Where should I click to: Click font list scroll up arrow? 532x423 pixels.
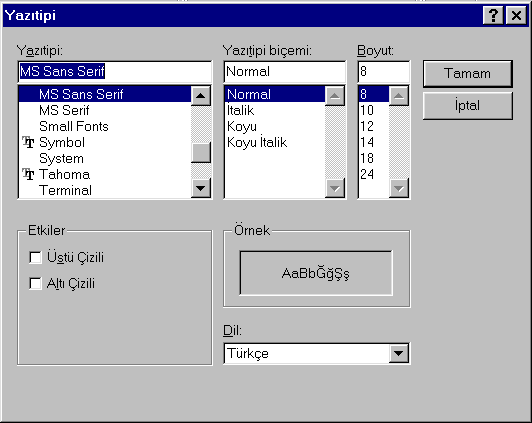pos(201,96)
